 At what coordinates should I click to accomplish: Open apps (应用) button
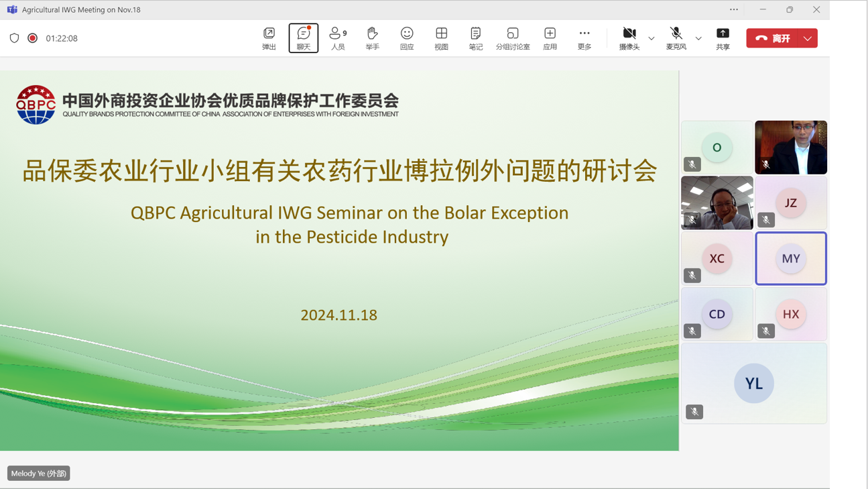coord(550,38)
